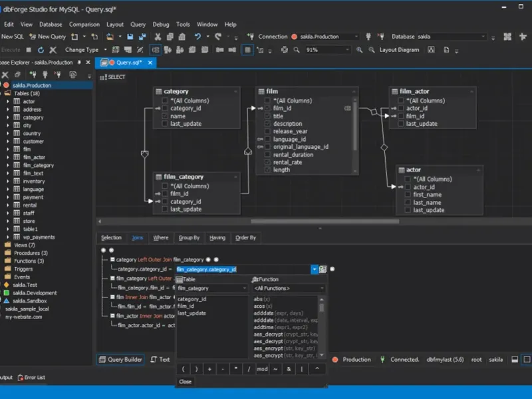Check the name column in category table

pos(164,116)
